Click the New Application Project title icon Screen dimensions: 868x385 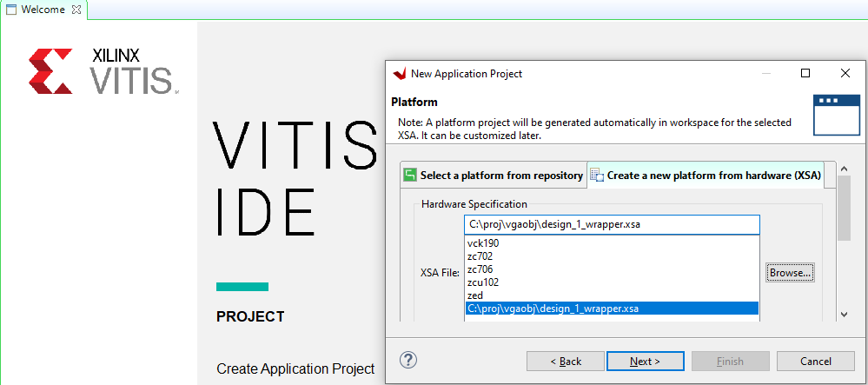399,74
